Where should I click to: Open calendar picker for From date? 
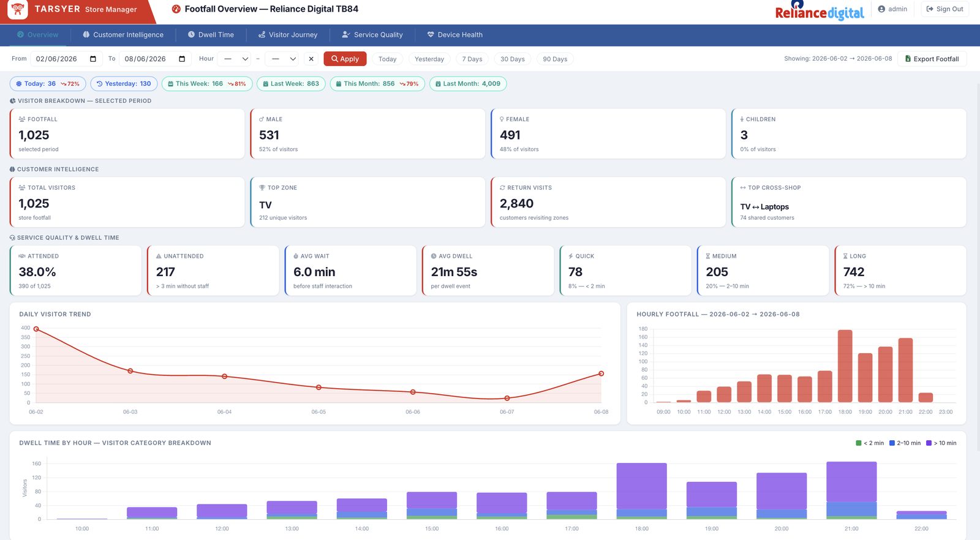tap(93, 59)
